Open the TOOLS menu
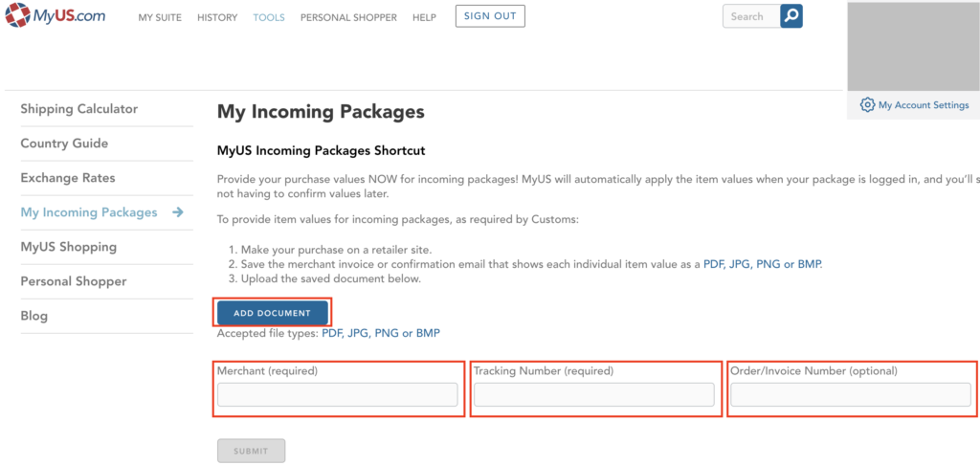The height and width of the screenshot is (466, 980). [x=269, y=17]
